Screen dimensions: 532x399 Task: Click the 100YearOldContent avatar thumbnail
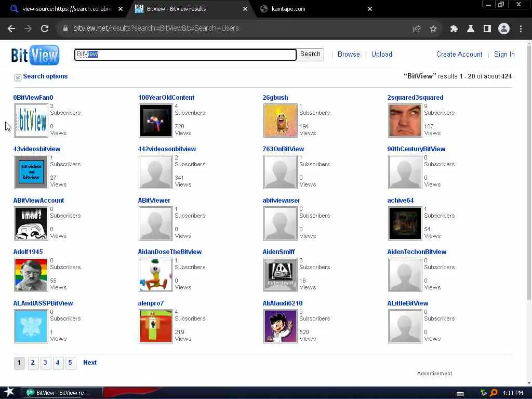(156, 121)
